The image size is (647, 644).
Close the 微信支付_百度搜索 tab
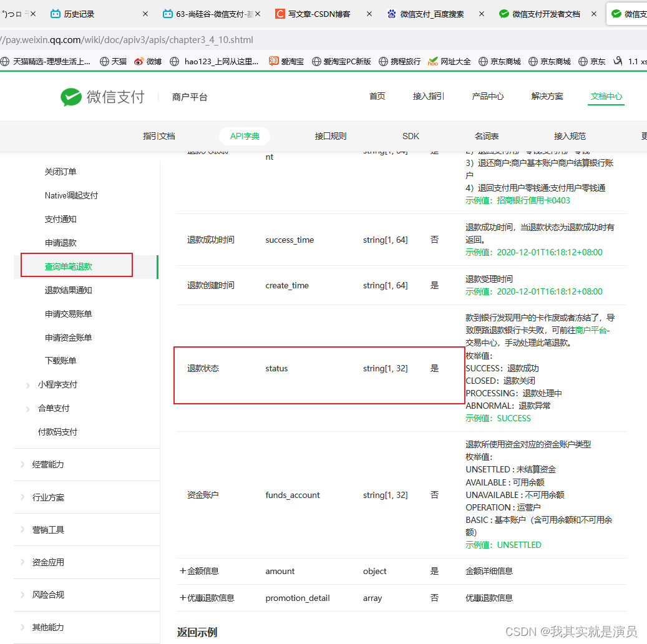tap(482, 14)
